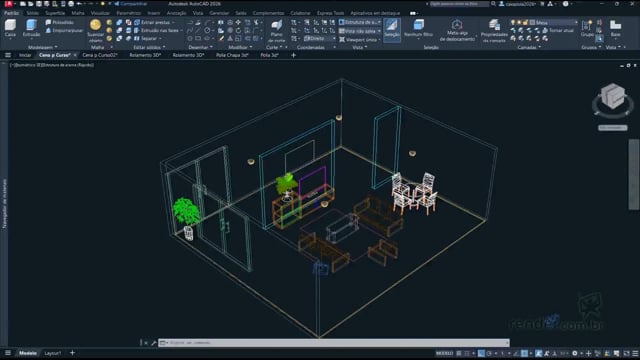Open the Superfície ribbon tab
Screen dimensions: 640x360
pos(55,13)
